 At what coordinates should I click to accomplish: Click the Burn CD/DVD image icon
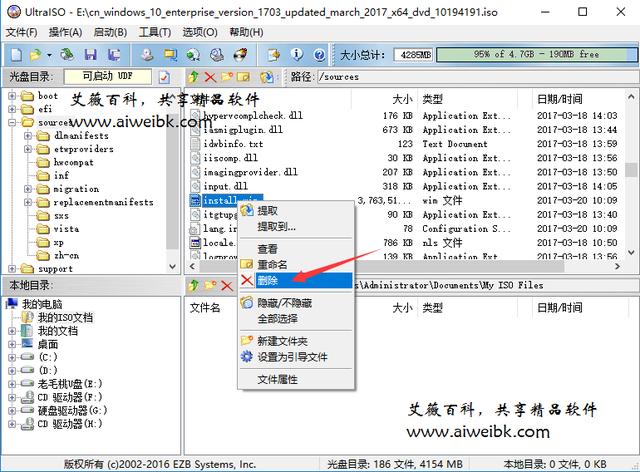[x=240, y=54]
